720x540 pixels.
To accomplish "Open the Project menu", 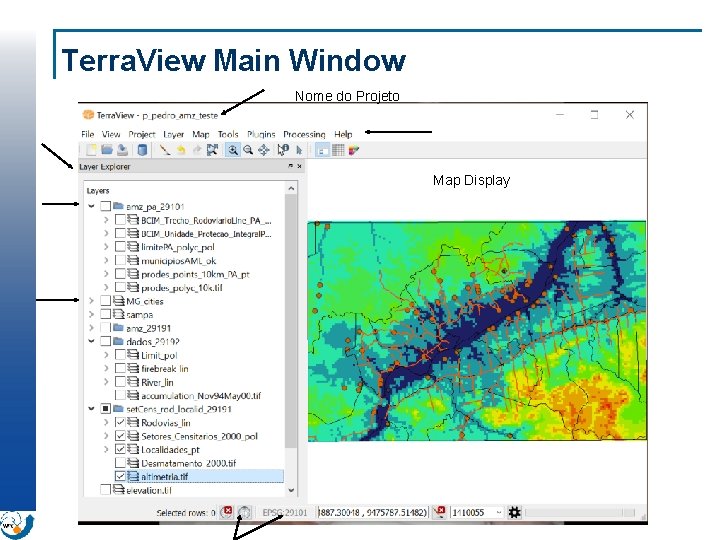I will point(142,135).
